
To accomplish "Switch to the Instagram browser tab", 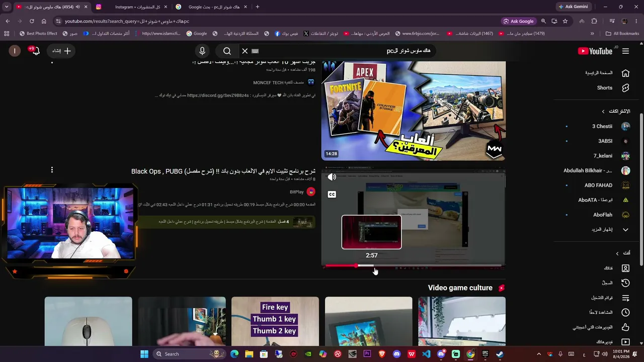I will [131, 7].
